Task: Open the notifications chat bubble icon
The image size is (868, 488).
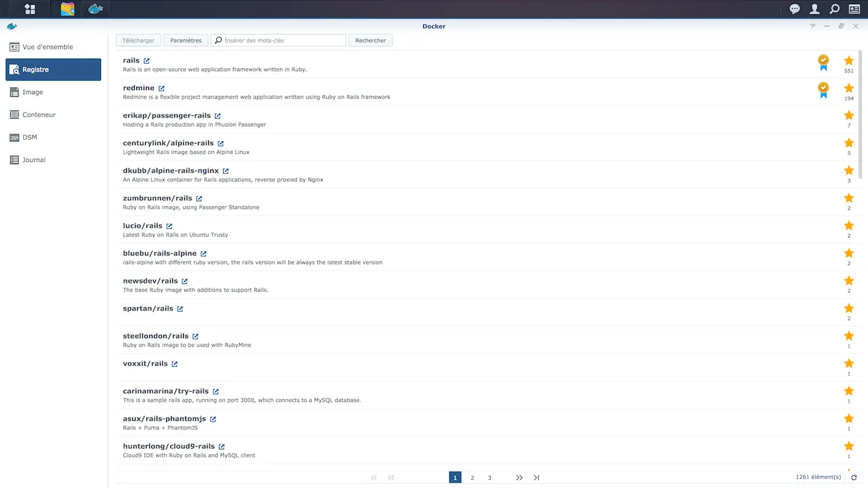Action: click(795, 9)
